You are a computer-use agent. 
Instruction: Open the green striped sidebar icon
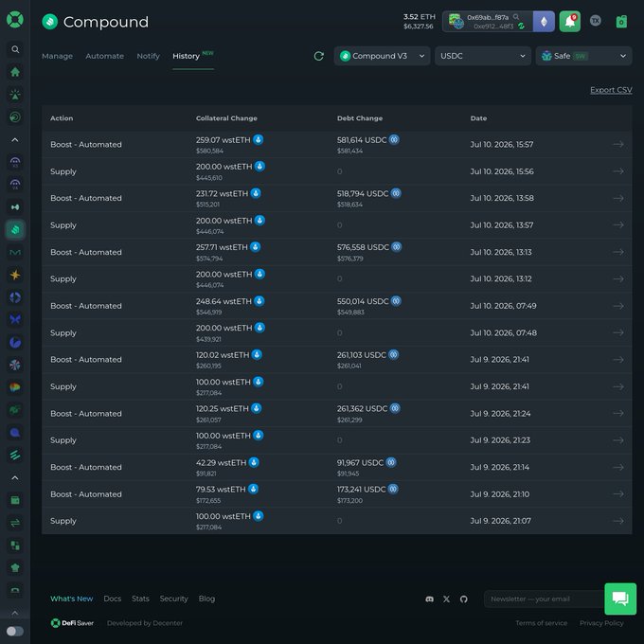[15, 455]
